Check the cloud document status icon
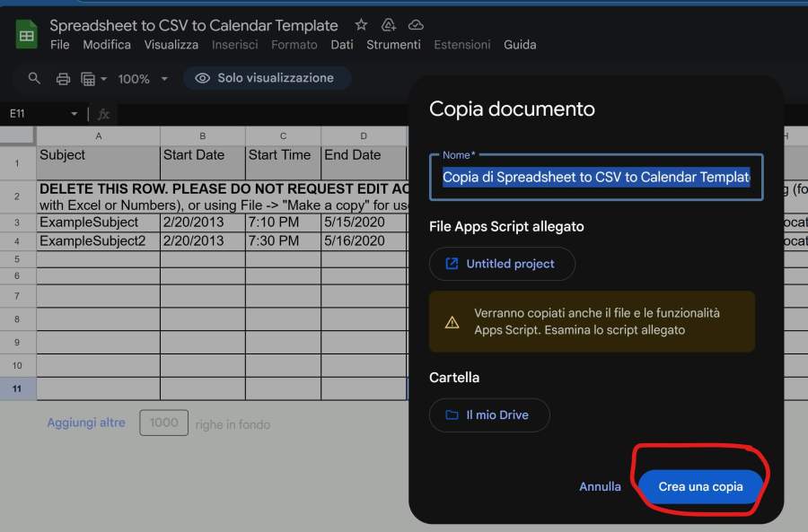 (416, 25)
